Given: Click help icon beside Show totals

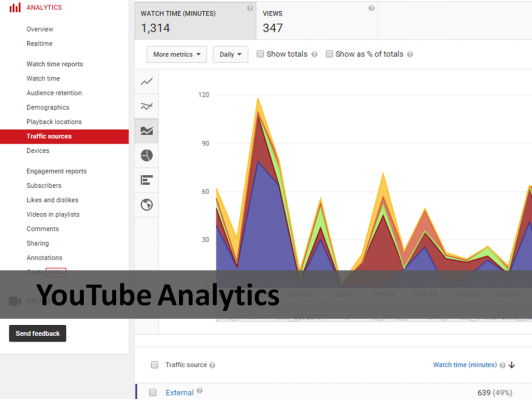Looking at the screenshot, I should point(315,54).
